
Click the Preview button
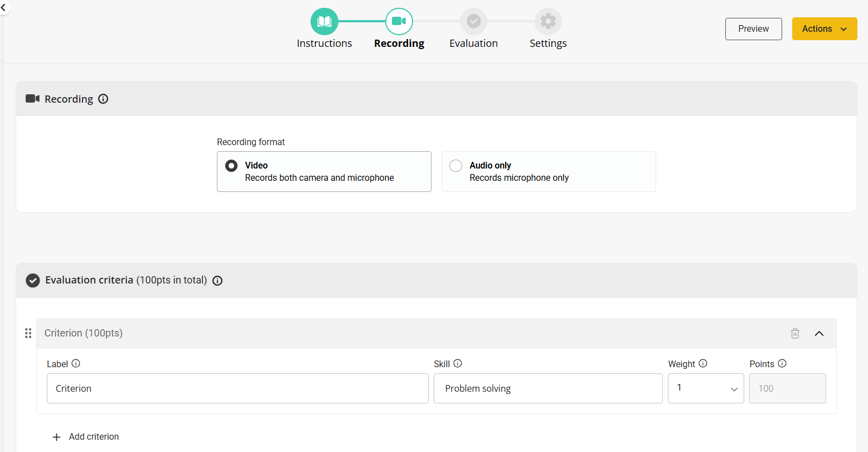(753, 29)
